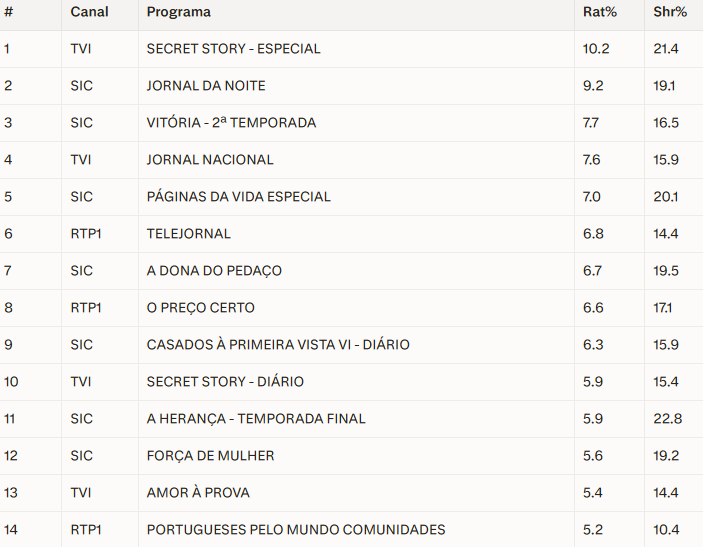The width and height of the screenshot is (703, 547).
Task: Select FORÇA DE MULHER program cell
Action: tap(210, 456)
